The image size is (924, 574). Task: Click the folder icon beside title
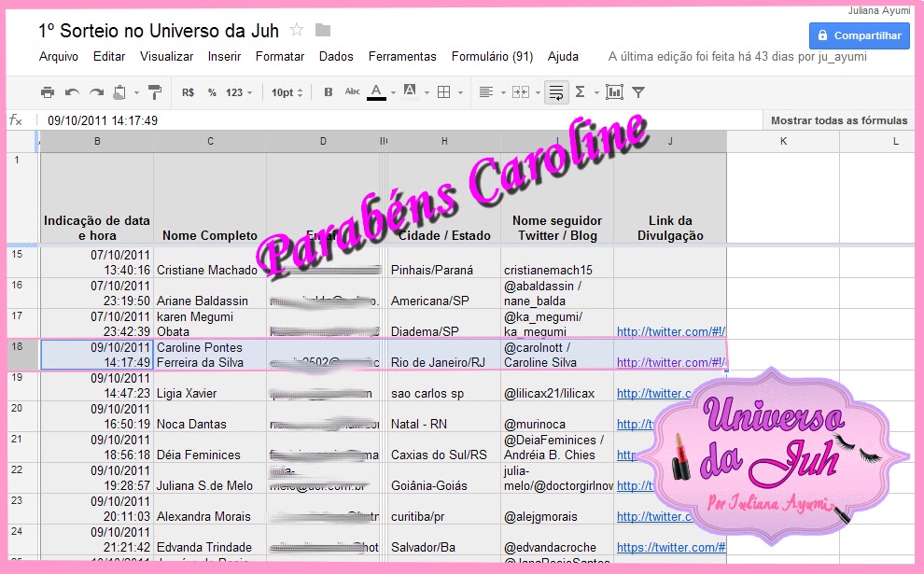coord(323,30)
